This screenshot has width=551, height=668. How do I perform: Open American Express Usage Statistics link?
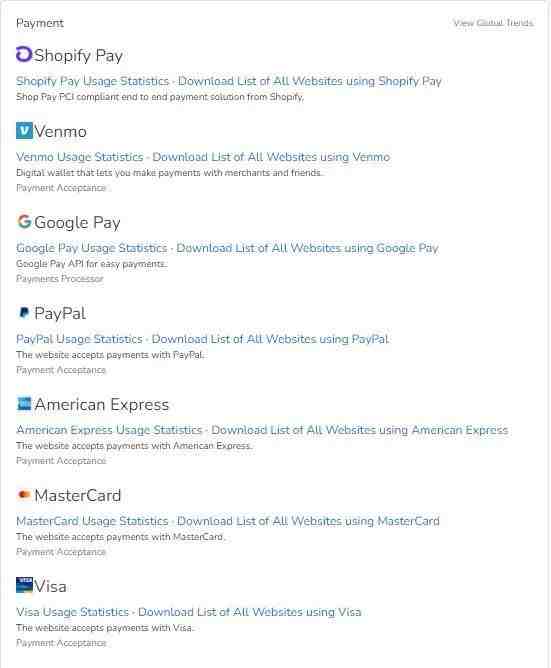tap(109, 430)
